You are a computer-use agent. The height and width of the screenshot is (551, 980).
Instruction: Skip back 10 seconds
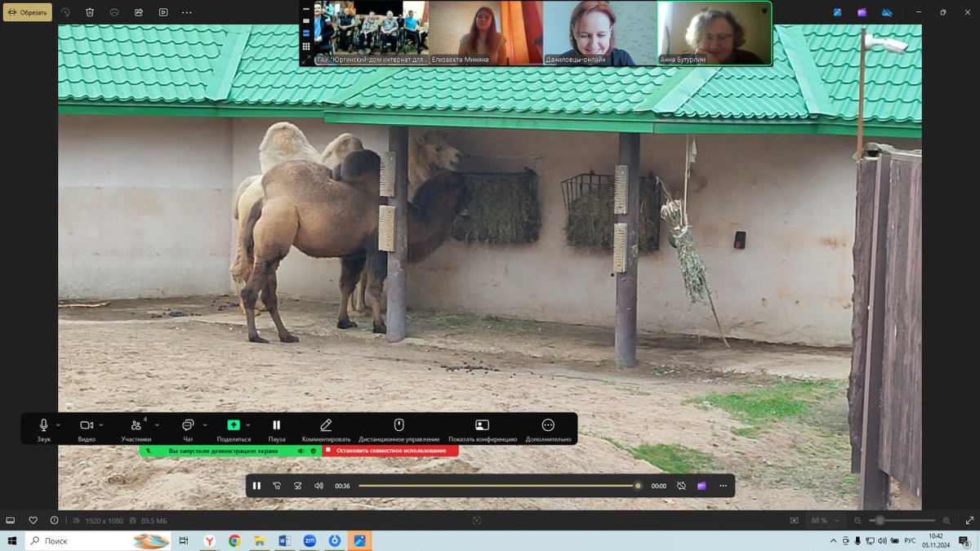pyautogui.click(x=277, y=486)
